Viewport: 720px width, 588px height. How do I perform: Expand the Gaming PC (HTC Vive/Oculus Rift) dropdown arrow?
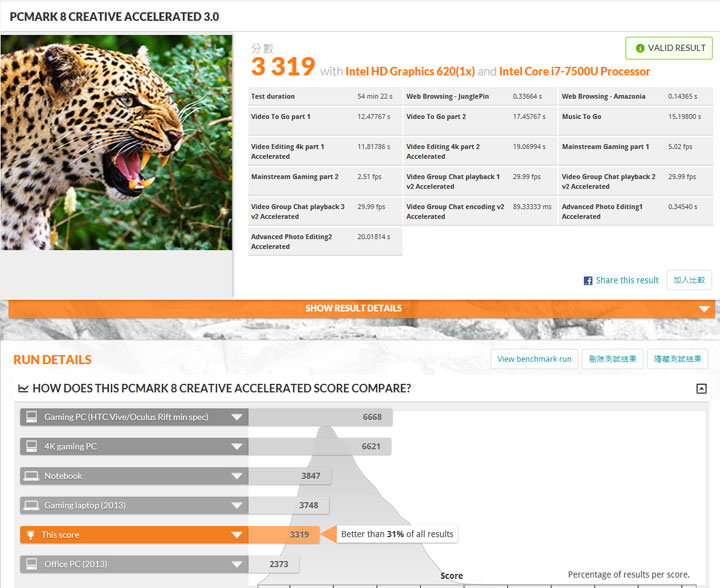(x=237, y=417)
